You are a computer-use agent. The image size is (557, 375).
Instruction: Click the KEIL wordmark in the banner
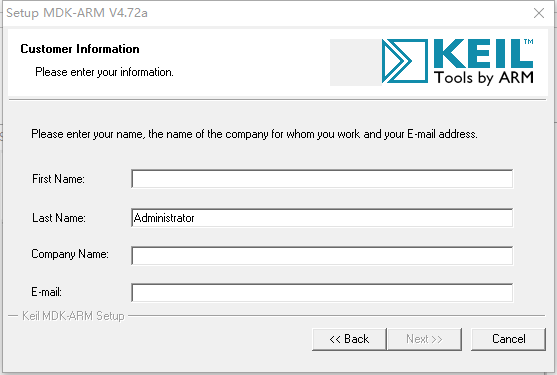[x=483, y=54]
